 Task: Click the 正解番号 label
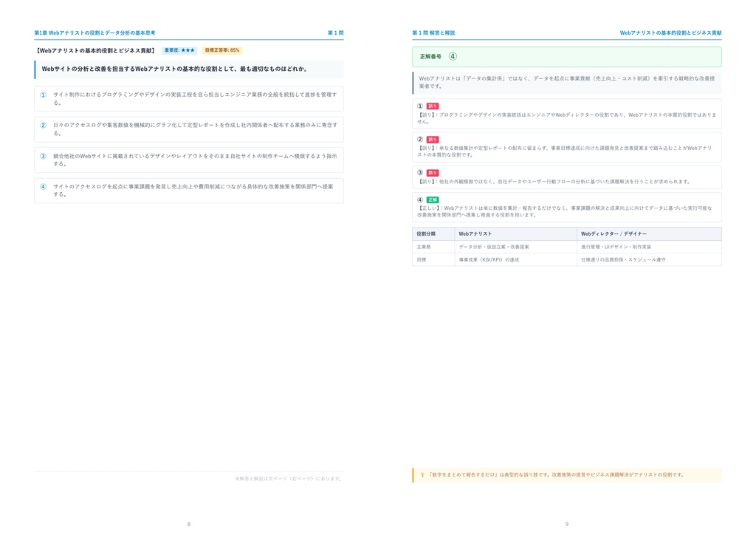click(x=430, y=56)
